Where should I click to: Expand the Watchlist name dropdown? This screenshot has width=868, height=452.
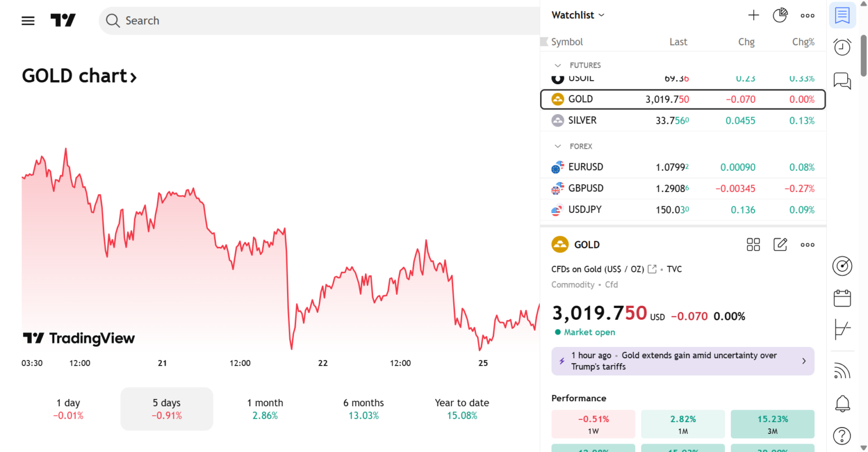[578, 15]
